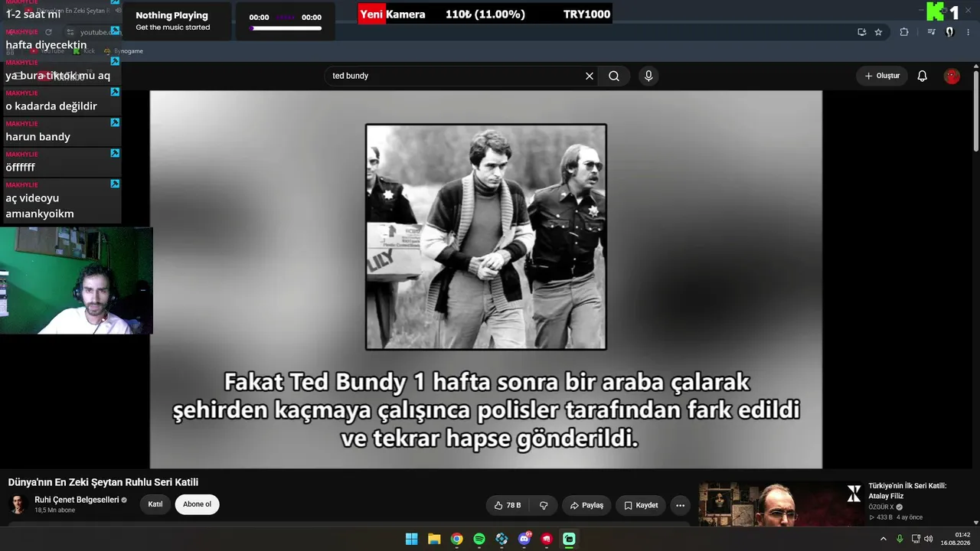Click the 'TRY1000' goal amount
980x551 pixels.
click(x=586, y=14)
